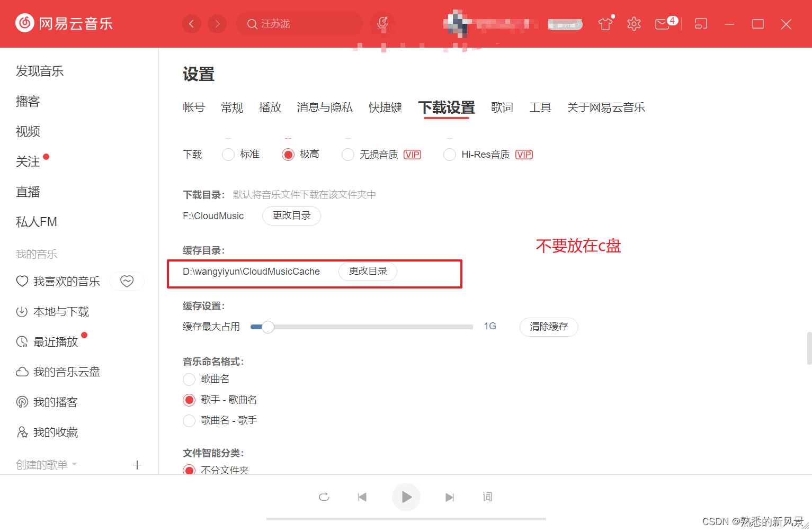Screen dimensions: 812x532
Task: Open the 关于网易云音乐 tab
Action: 606,107
